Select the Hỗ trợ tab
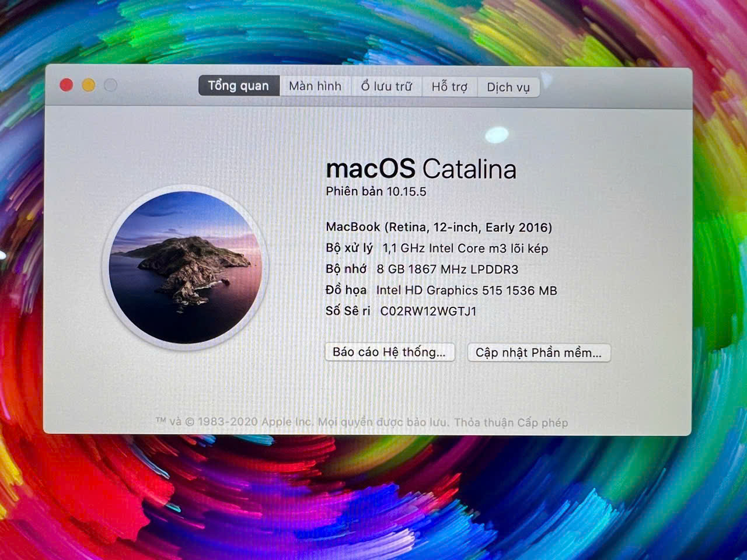 (449, 87)
